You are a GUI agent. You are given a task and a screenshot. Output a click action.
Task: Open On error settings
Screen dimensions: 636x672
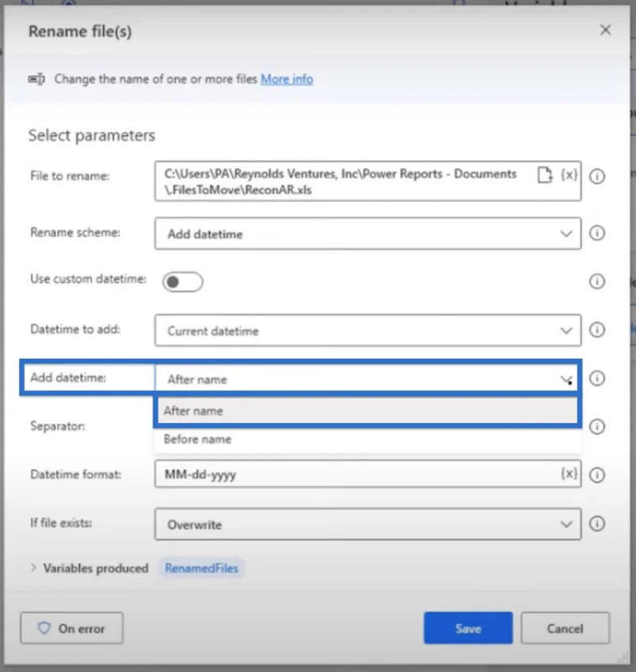click(72, 627)
